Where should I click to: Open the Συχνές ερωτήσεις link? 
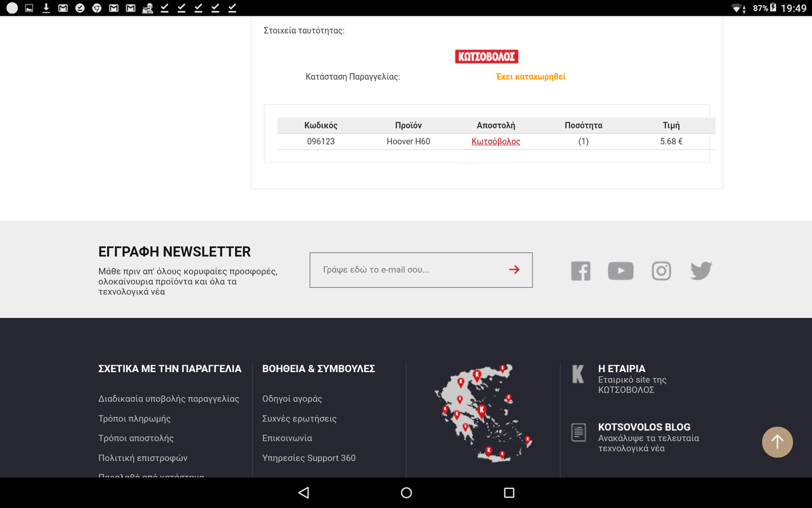click(299, 418)
